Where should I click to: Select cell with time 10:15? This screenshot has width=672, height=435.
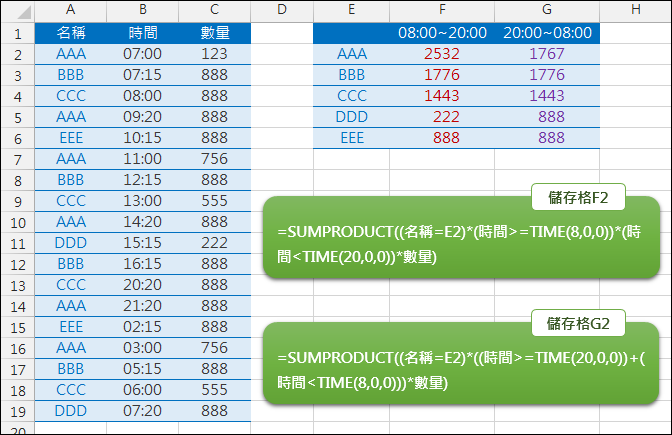pyautogui.click(x=143, y=138)
